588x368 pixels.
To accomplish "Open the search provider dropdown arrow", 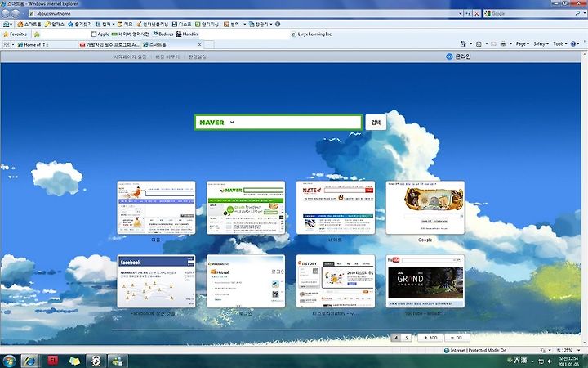I will (584, 13).
